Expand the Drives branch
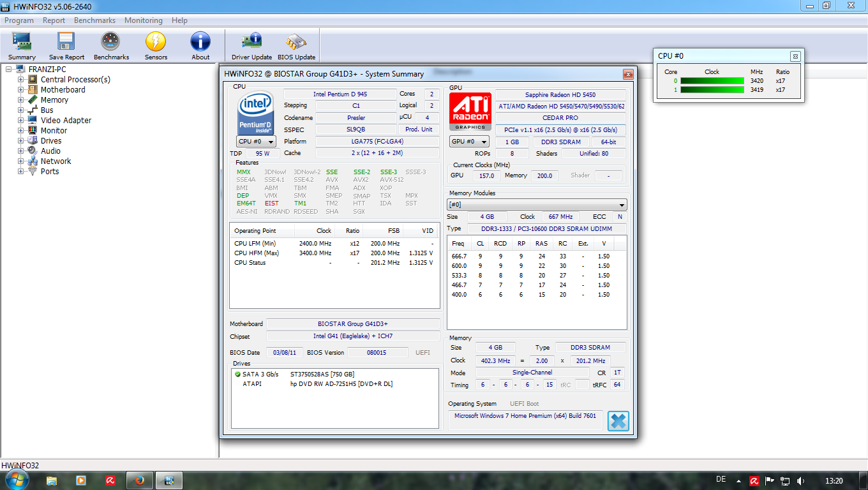The width and height of the screenshot is (868, 490). click(x=21, y=141)
